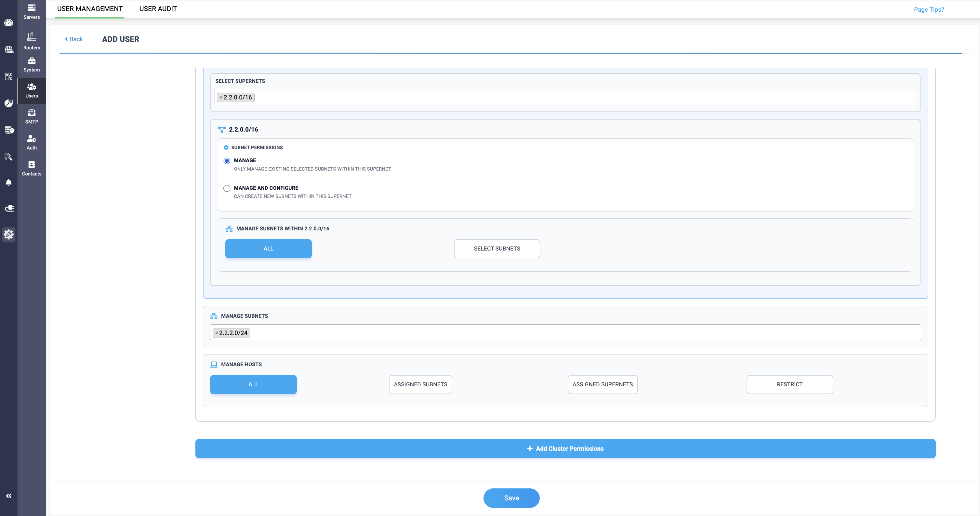Open the DNS globe icon
Viewport: 980px width, 516px height.
pos(9,49)
